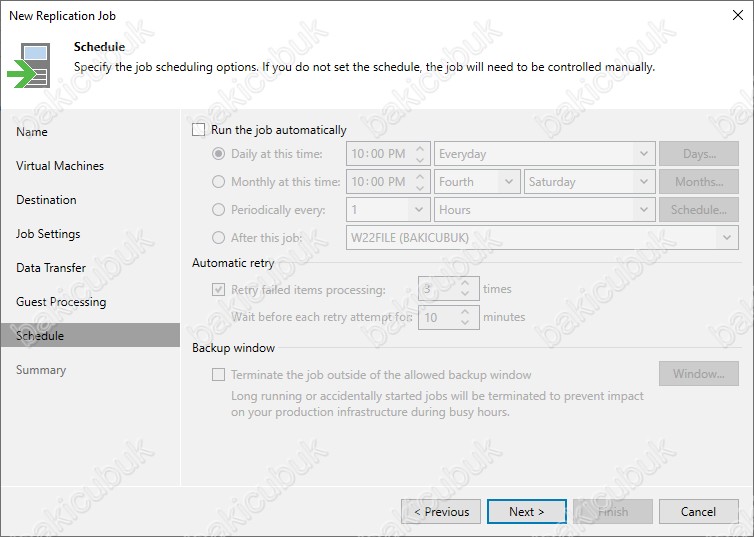Open the Everyday dropdown
Screen dimensions: 754x537
544,154
